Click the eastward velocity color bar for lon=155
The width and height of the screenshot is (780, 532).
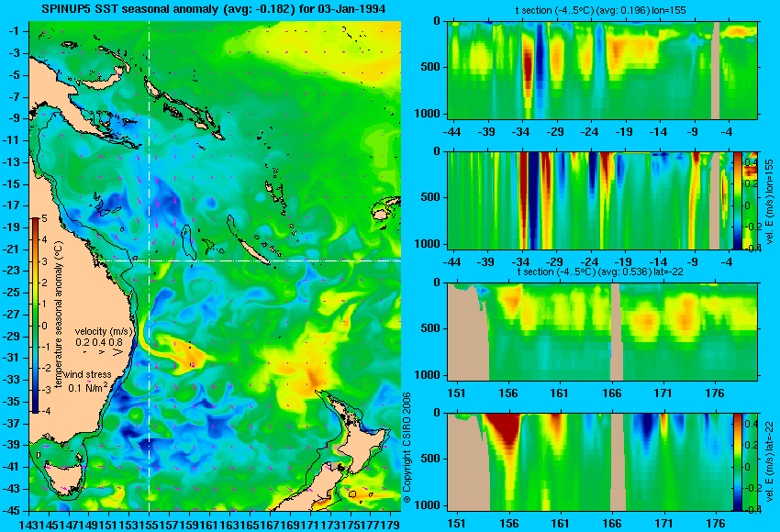click(x=737, y=200)
